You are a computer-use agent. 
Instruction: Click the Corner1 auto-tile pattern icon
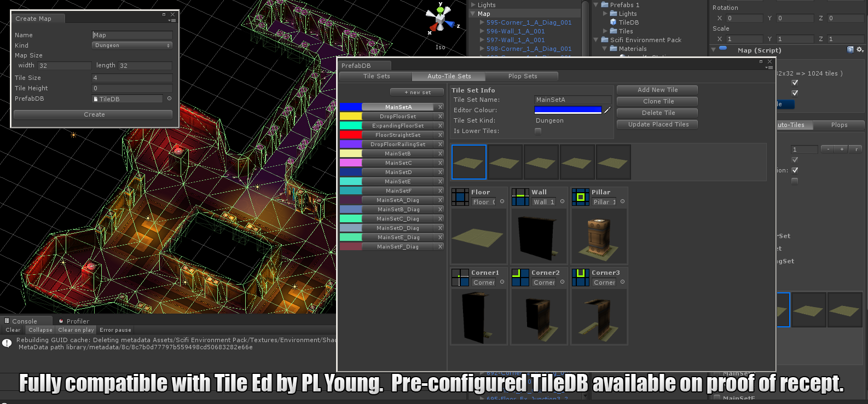(x=460, y=278)
